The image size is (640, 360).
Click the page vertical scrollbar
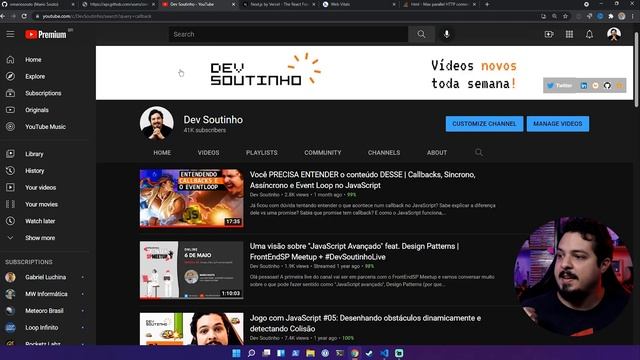tap(636, 69)
